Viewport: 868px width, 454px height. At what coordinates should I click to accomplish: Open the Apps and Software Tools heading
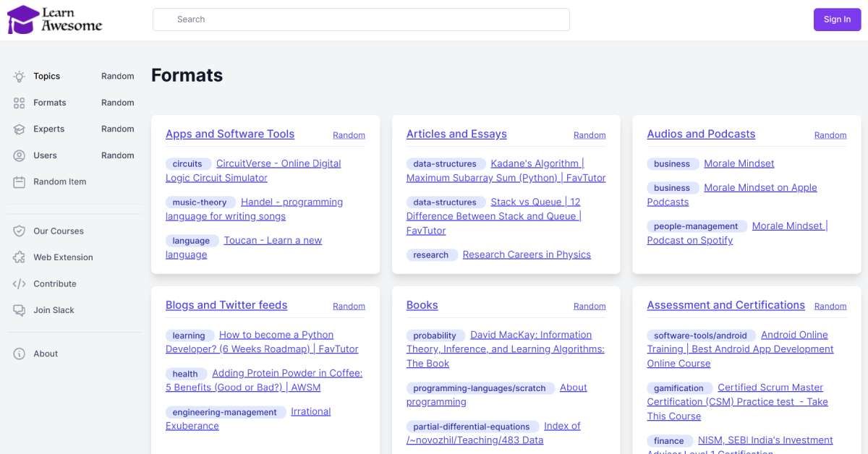[x=230, y=134]
